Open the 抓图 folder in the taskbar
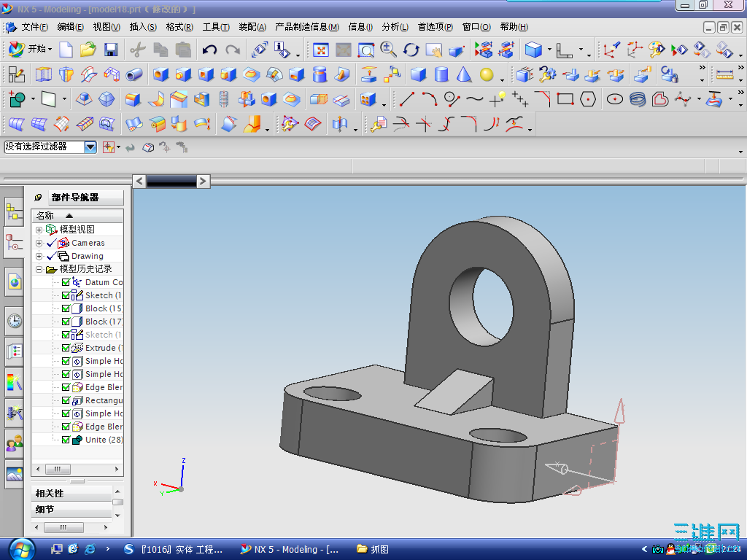 (373, 550)
